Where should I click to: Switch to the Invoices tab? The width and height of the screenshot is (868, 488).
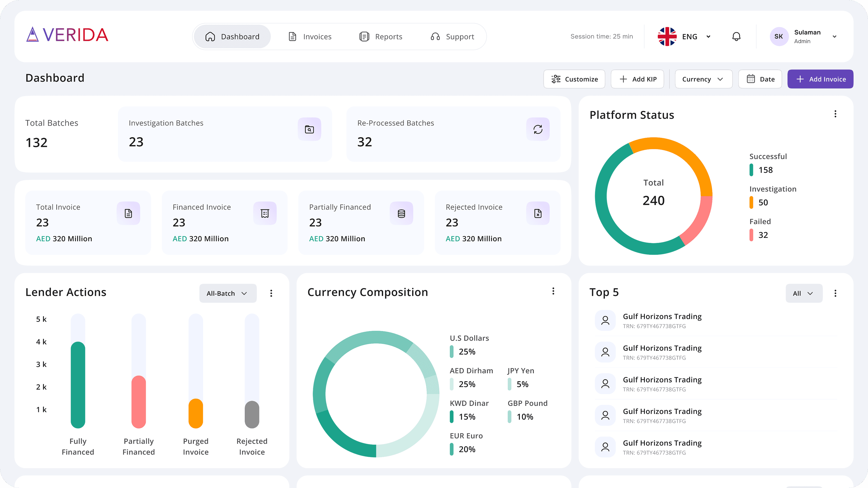[x=310, y=36]
